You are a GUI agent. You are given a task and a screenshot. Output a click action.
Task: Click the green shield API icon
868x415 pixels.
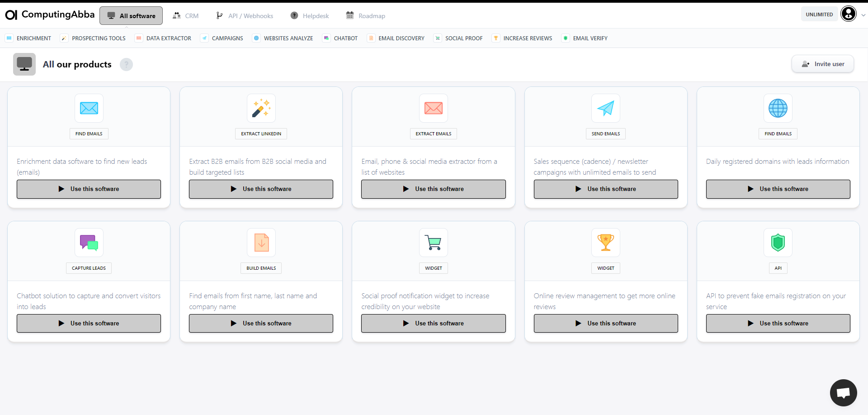(x=778, y=243)
